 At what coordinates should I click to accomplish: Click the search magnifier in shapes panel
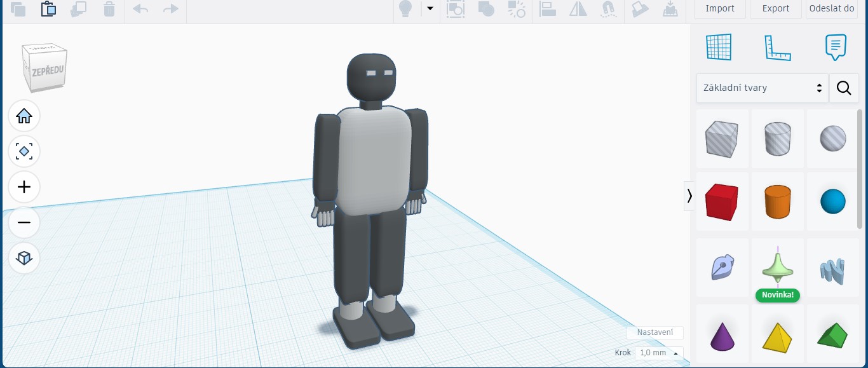(x=844, y=88)
